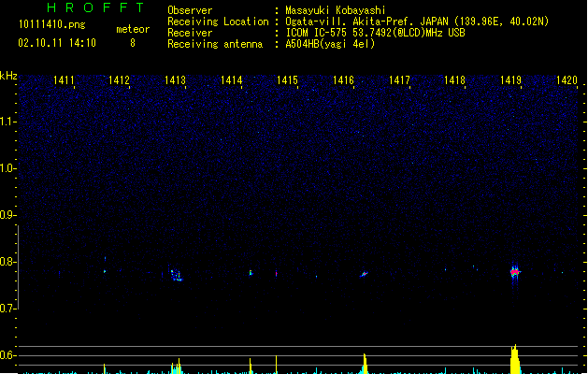Select the 1417 time marker label
The width and height of the screenshot is (588, 374).
[399, 80]
